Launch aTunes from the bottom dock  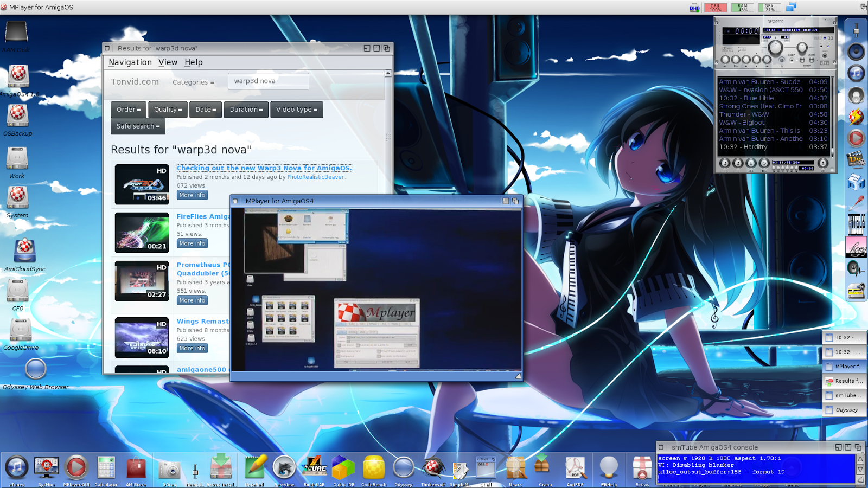(x=17, y=467)
